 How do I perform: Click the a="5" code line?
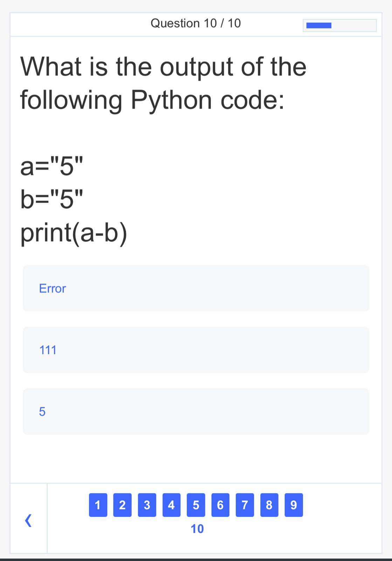(x=52, y=167)
